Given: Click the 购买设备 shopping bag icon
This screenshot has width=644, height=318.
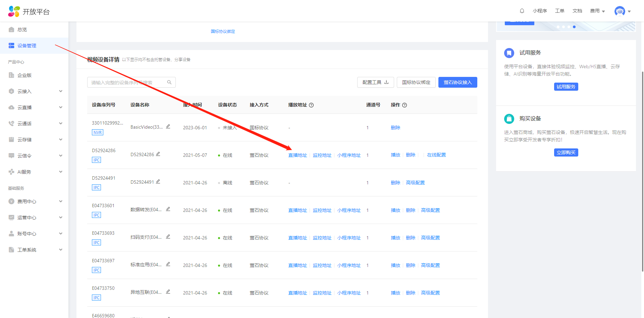Looking at the screenshot, I should pyautogui.click(x=509, y=119).
